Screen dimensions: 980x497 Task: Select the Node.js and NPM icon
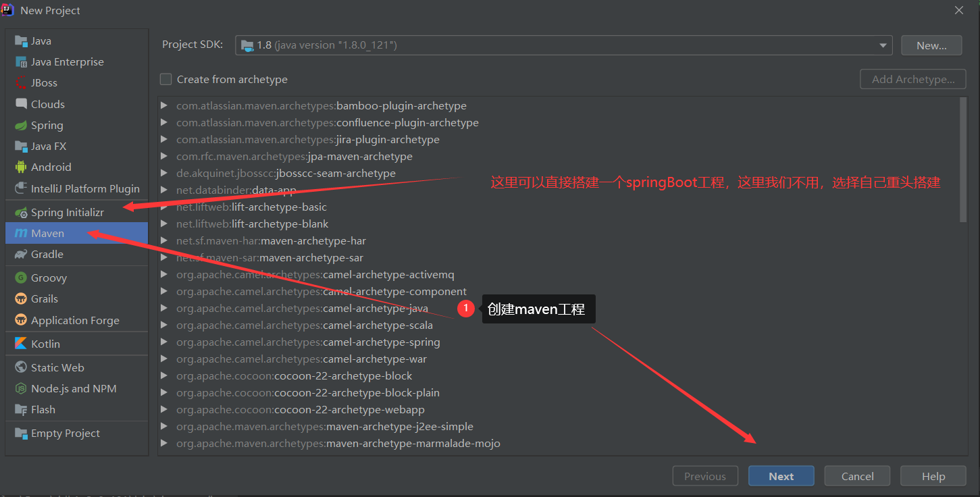tap(21, 389)
